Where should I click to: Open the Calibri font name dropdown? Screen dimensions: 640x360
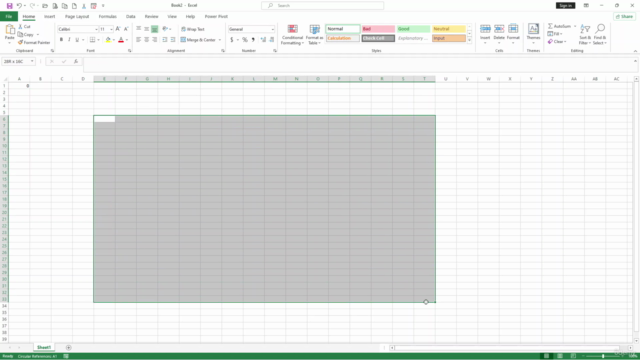coord(96,29)
